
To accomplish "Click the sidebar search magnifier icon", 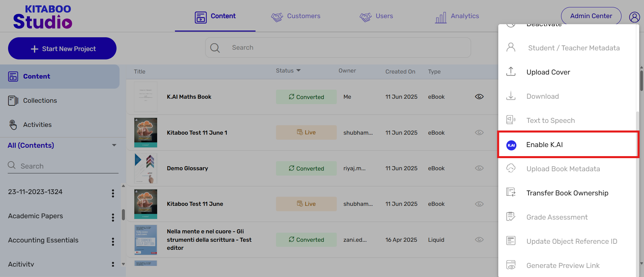I will (x=12, y=165).
